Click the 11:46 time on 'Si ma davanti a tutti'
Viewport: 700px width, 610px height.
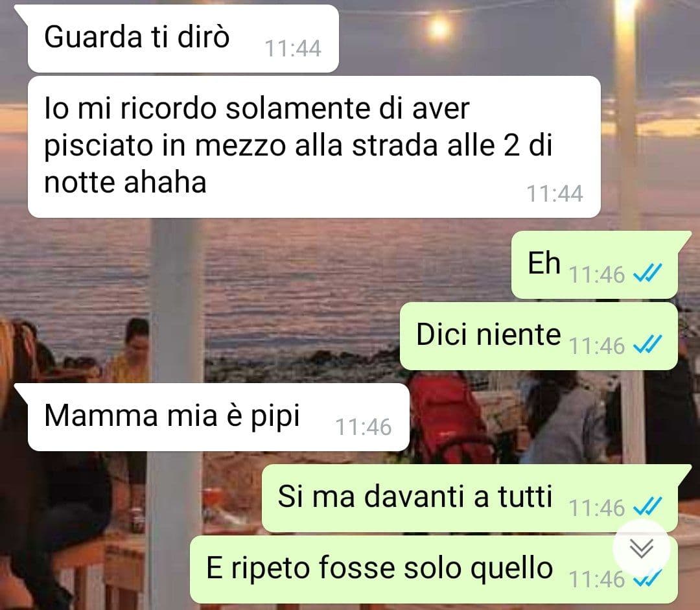(597, 508)
